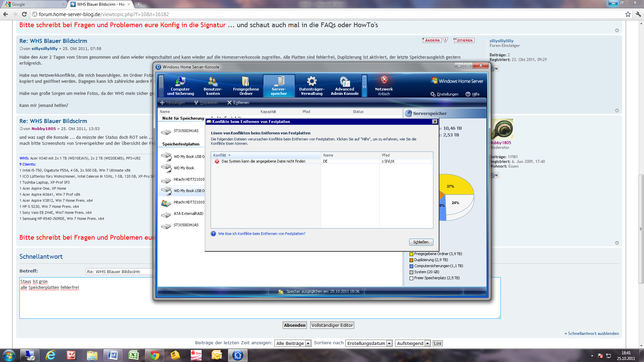
Task: Open Nobby1805 author link
Action: (44, 129)
